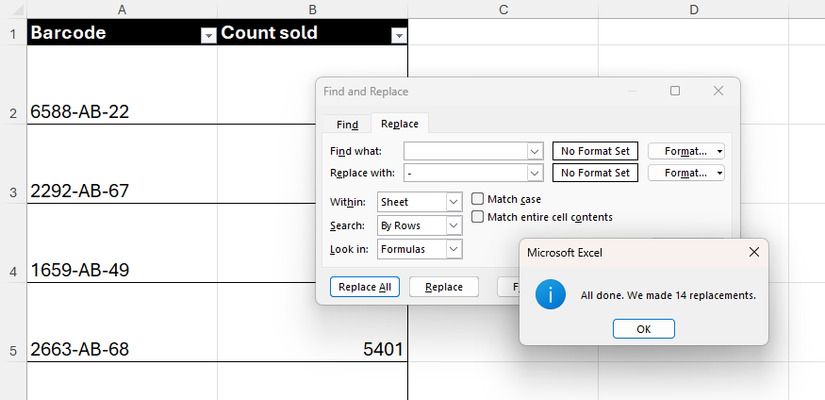Open the Barcode column filter dropdown
Image resolution: width=825 pixels, height=400 pixels.
coord(209,36)
